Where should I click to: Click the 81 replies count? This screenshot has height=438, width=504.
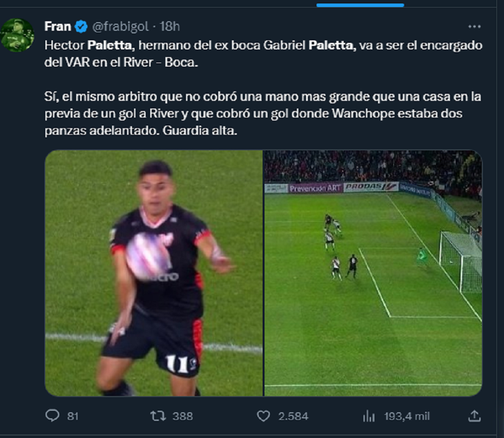[73, 416]
